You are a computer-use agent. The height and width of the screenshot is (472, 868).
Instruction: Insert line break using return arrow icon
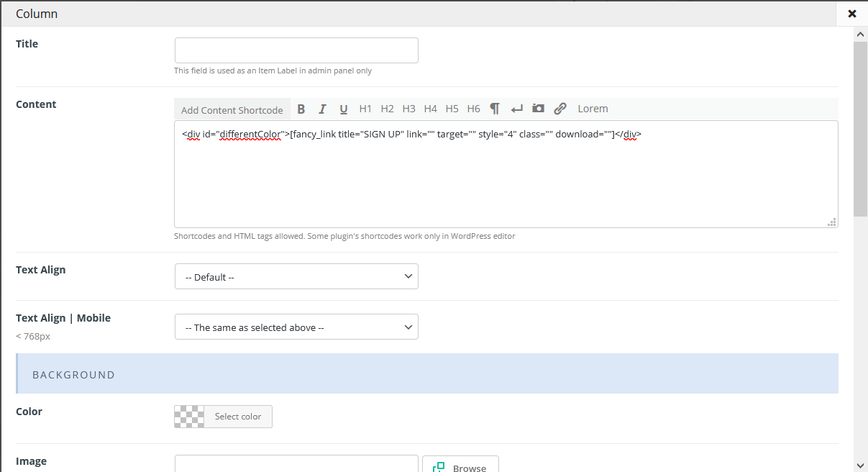516,109
